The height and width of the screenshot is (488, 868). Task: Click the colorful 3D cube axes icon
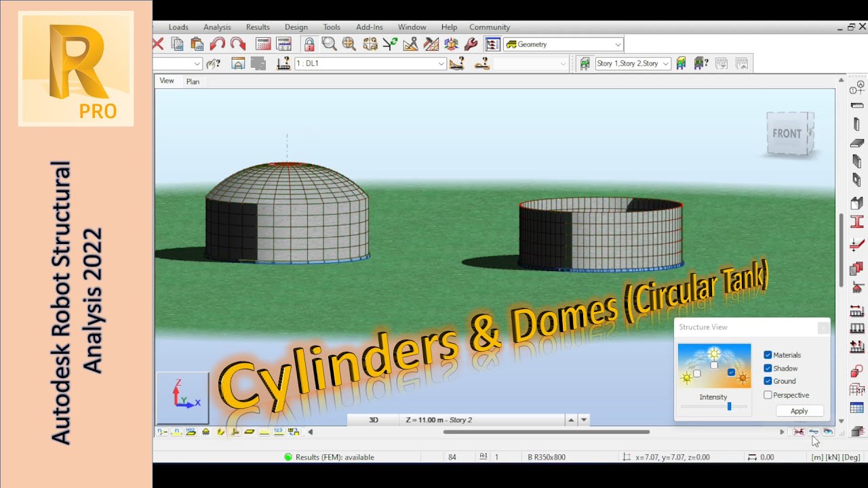click(451, 44)
